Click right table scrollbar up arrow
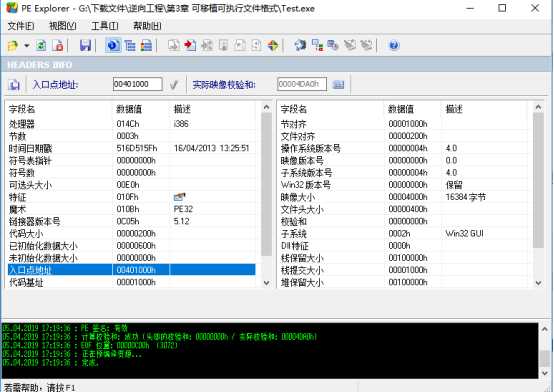The height and width of the screenshot is (392, 554). point(538,107)
